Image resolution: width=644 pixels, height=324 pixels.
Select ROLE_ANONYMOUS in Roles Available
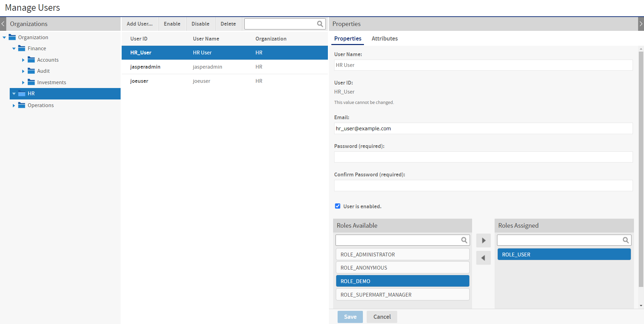[x=402, y=268]
